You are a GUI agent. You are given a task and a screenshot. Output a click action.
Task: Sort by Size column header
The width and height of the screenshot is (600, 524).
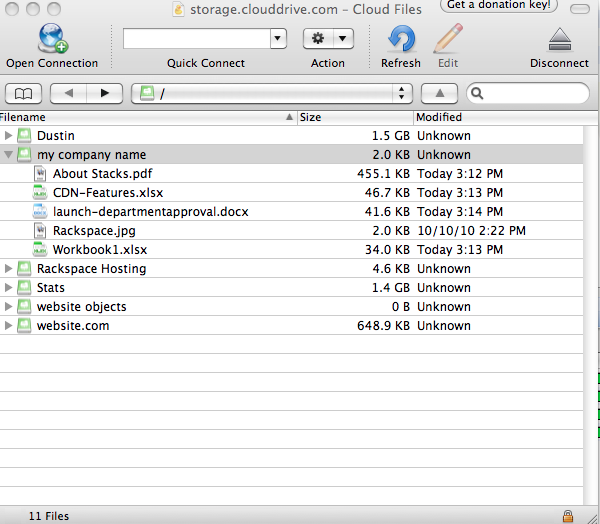355,117
